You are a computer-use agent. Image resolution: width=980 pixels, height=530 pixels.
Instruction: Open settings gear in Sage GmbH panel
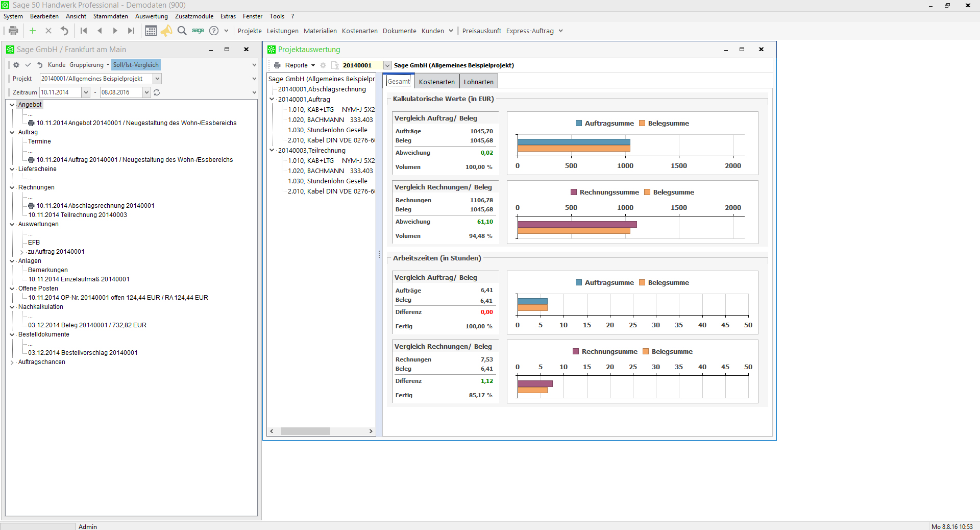pyautogui.click(x=16, y=65)
